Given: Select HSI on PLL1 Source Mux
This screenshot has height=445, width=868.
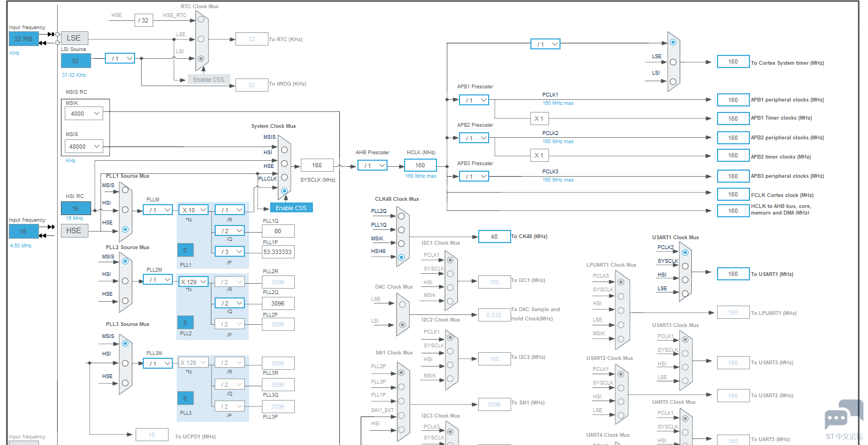Looking at the screenshot, I should [125, 210].
